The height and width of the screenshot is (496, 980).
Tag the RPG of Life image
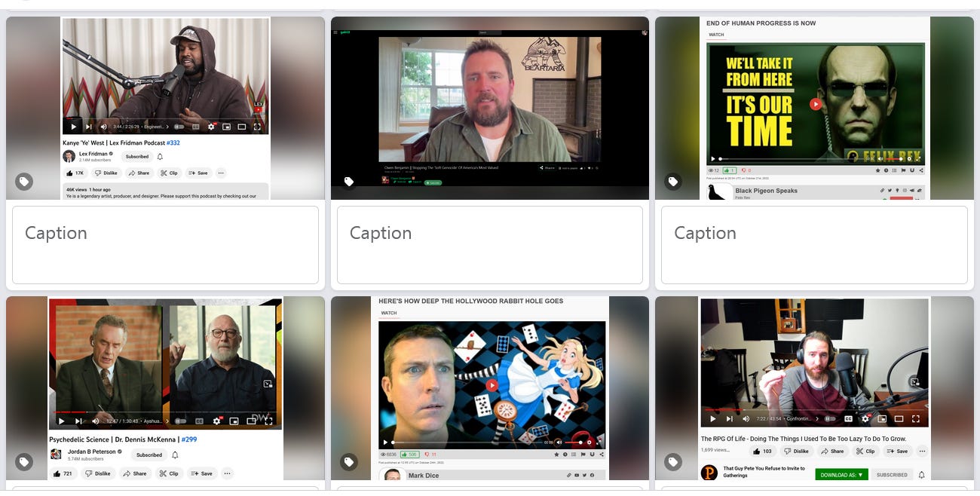673,462
